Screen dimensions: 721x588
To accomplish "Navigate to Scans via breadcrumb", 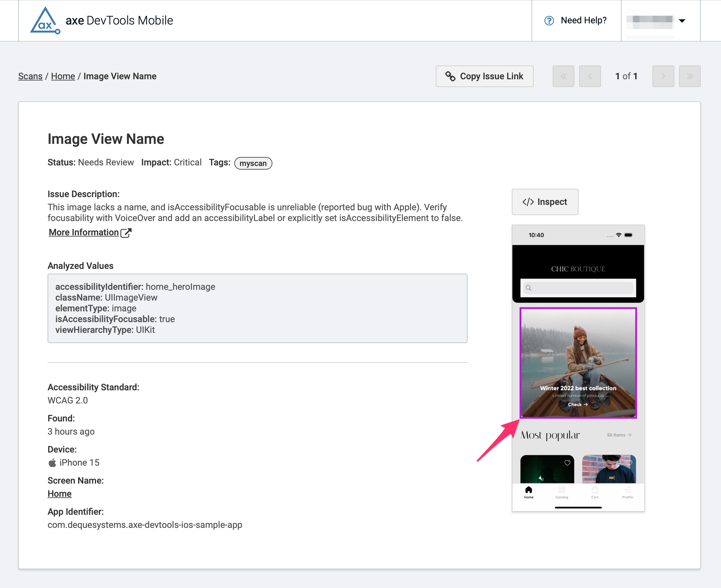I will [x=31, y=76].
